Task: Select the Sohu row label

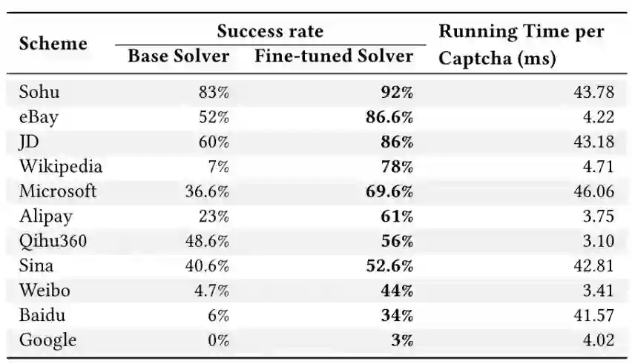Action: [x=39, y=93]
